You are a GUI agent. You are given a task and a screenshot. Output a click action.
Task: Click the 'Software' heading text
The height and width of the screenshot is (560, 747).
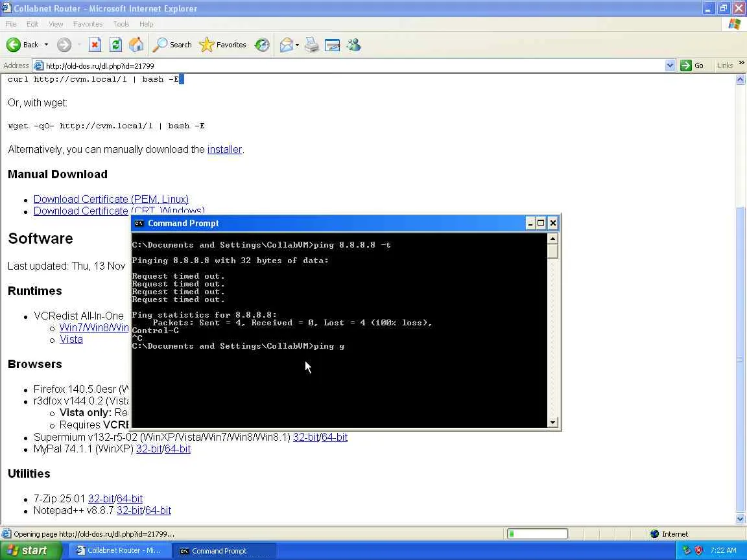tap(40, 238)
